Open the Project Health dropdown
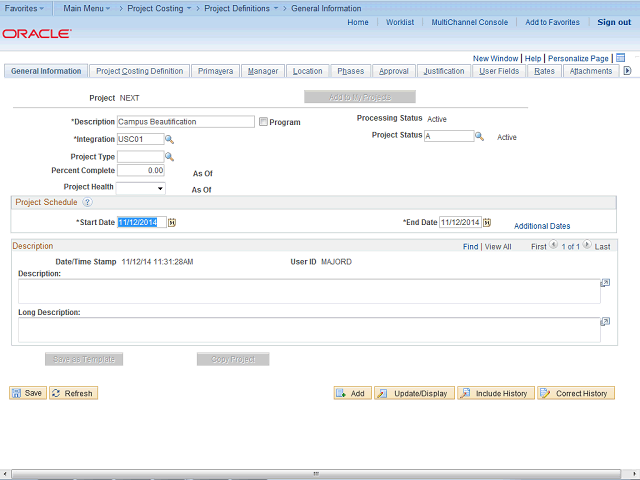The width and height of the screenshot is (640, 480). click(141, 188)
